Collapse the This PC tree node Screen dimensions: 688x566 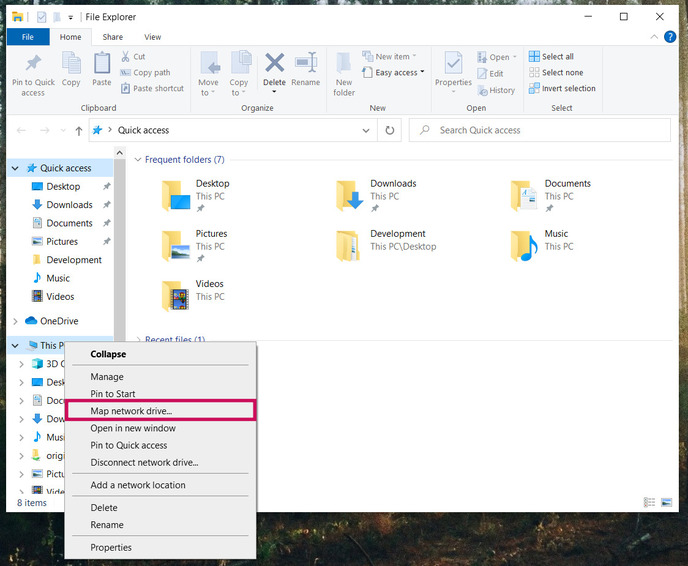click(15, 346)
